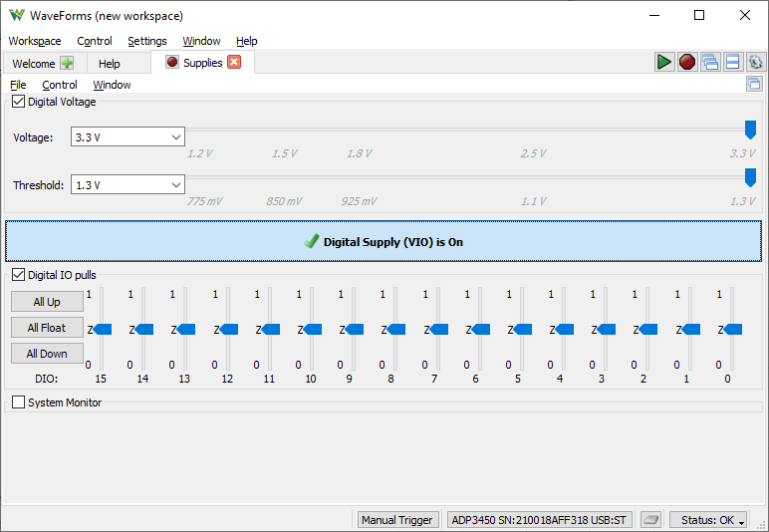Toggle the Digital Supply (VIO) is On button
769x532 pixels.
pos(384,241)
